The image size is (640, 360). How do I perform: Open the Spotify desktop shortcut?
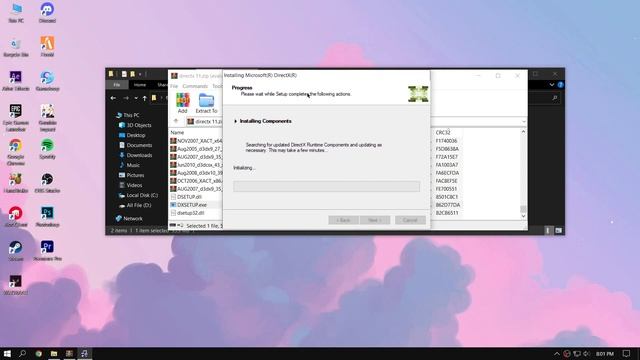click(47, 149)
